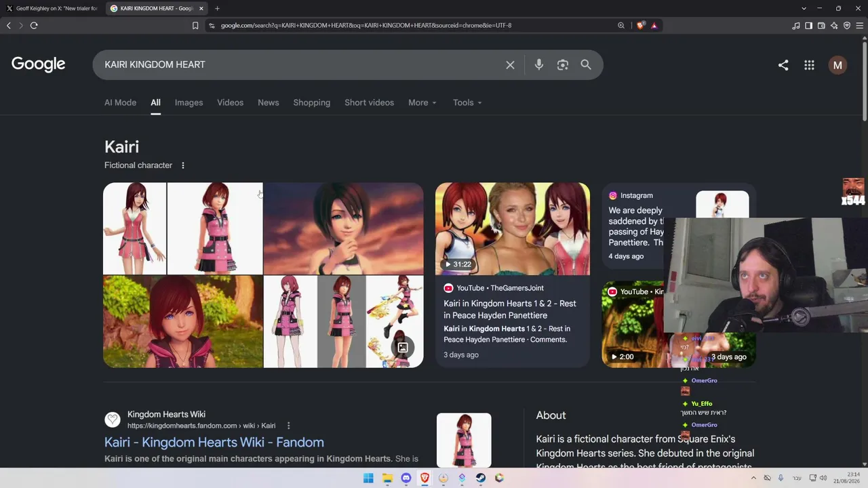Image resolution: width=868 pixels, height=488 pixels.
Task: Bookmark this page in the address bar
Action: [x=195, y=26]
